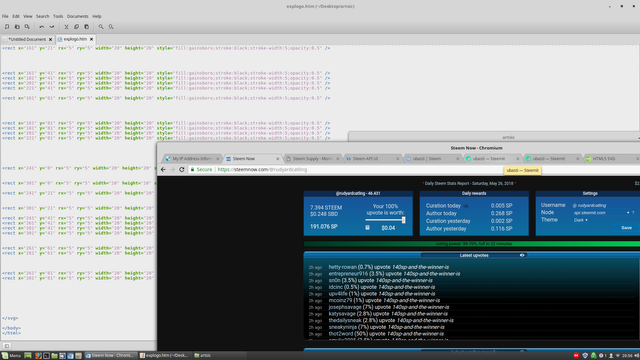Click the Secure padlock in address bar
This screenshot has width=640, height=360.
point(193,169)
